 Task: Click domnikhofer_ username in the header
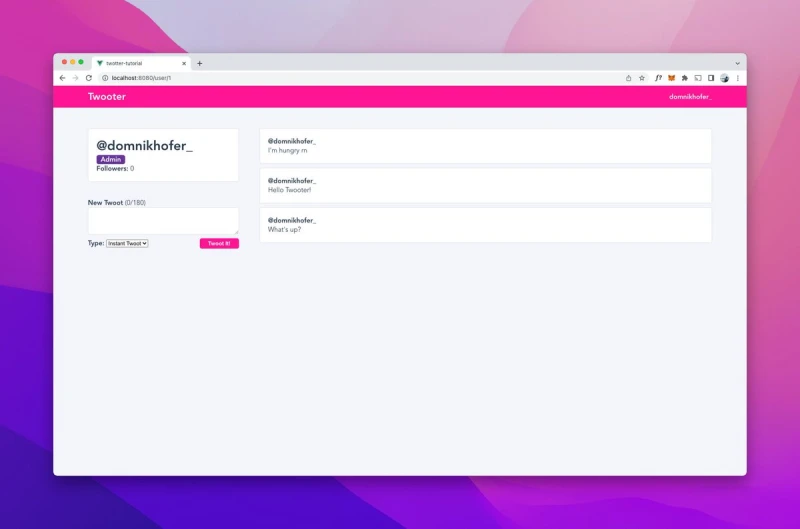tap(690, 97)
